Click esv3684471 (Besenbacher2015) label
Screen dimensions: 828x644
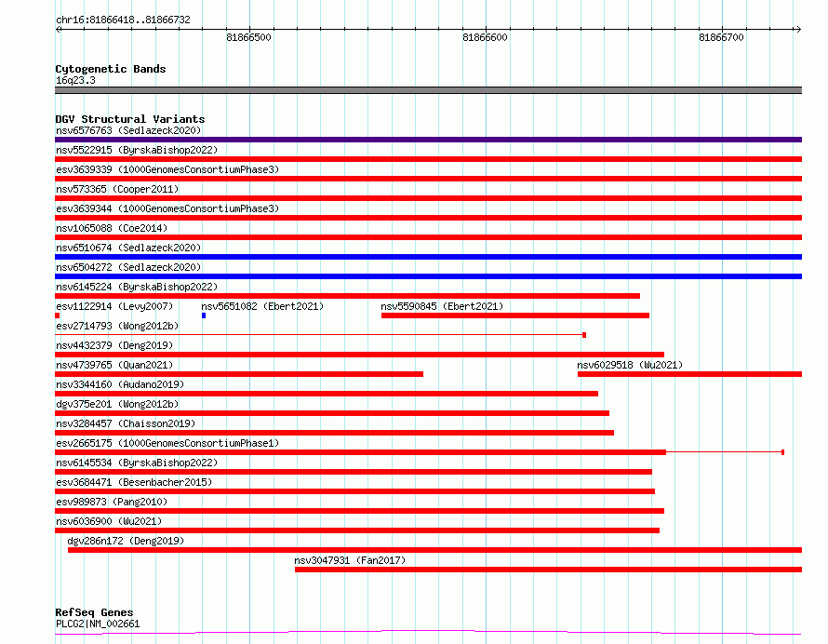(134, 482)
